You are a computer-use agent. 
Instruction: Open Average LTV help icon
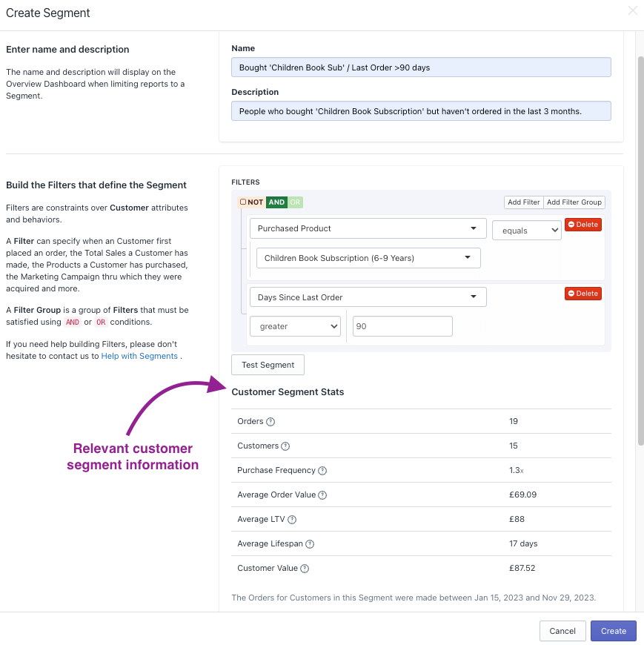pos(292,520)
